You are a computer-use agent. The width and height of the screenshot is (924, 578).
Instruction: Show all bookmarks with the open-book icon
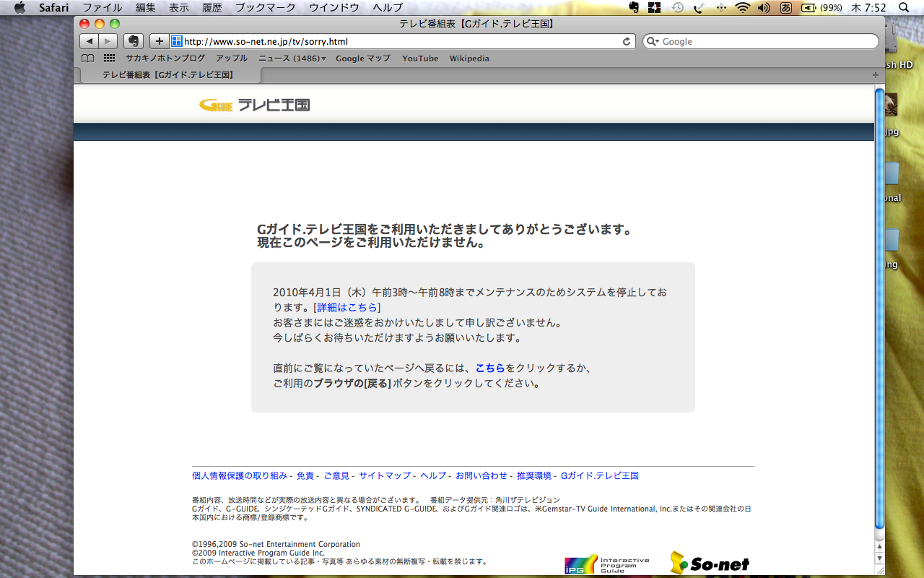pos(87,59)
